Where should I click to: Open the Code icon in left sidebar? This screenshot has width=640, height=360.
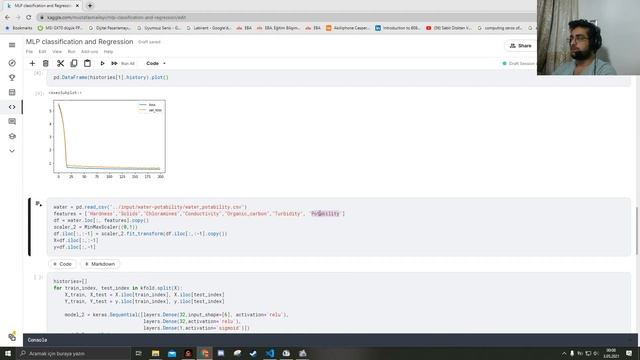point(12,107)
